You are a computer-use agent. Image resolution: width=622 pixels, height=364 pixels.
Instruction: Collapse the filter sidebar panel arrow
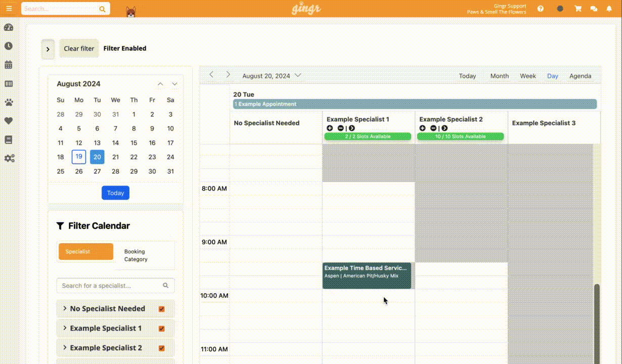tap(48, 49)
